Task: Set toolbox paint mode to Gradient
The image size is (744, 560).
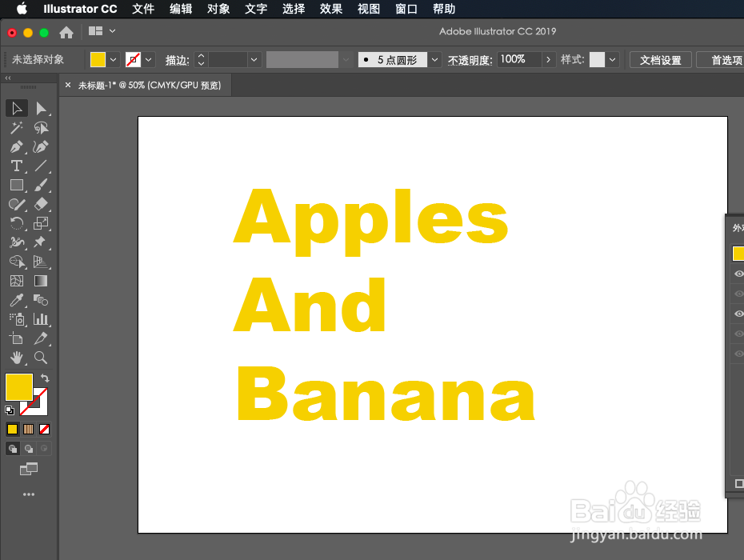Action: (29, 430)
